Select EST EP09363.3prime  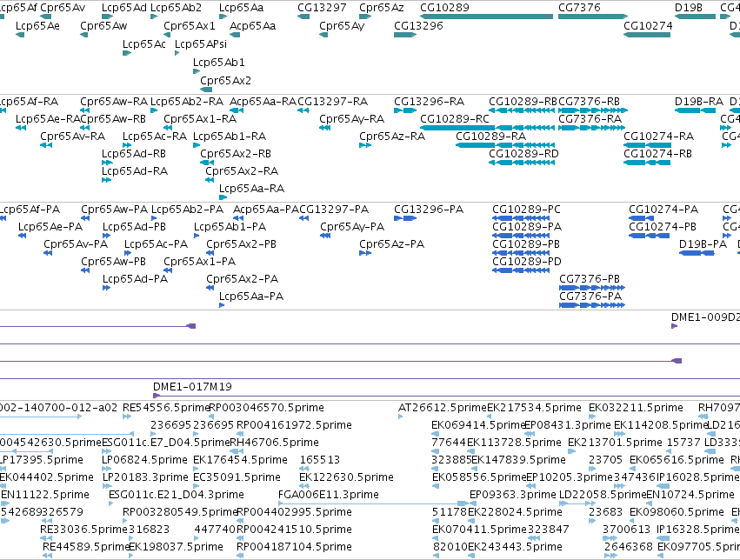coord(472,503)
